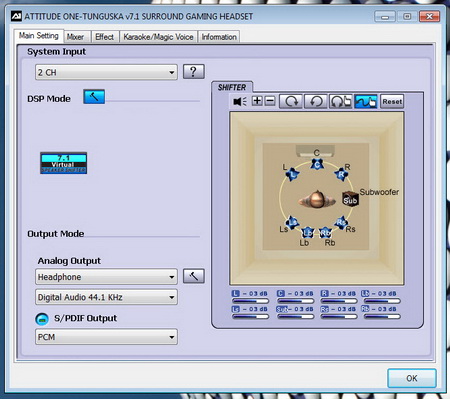Toggle the S/PDIF Output round switch
Image resolution: width=450 pixels, height=399 pixels.
tap(42, 319)
